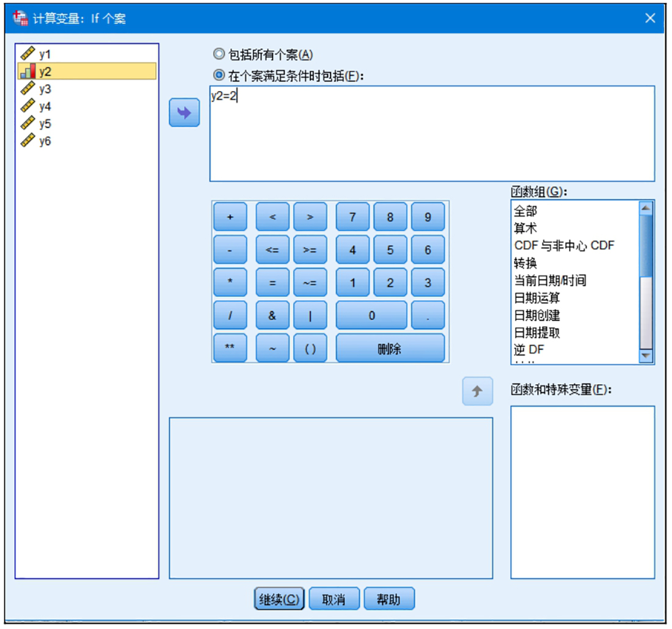
Task: Click keypad digit 8
Action: [x=390, y=217]
